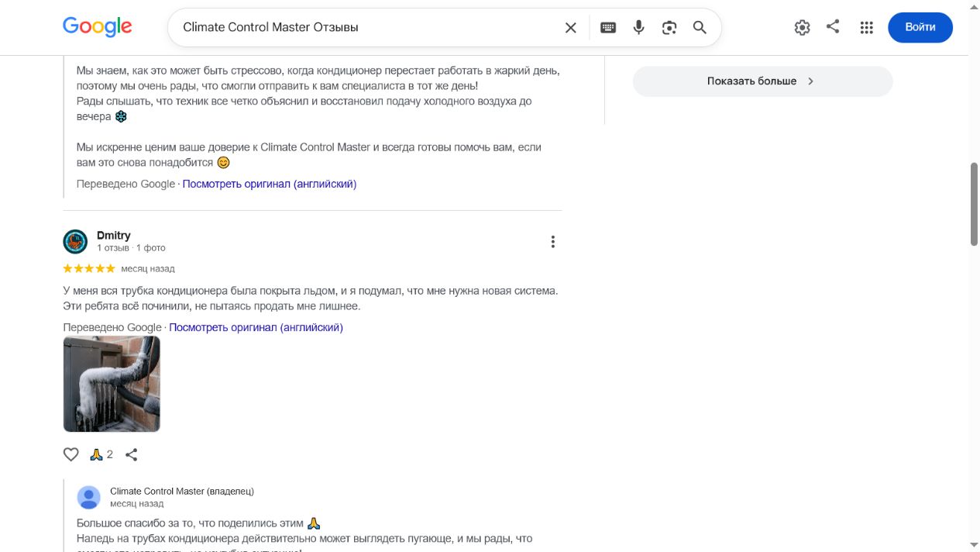Go to the Google logo homepage

pos(98,27)
